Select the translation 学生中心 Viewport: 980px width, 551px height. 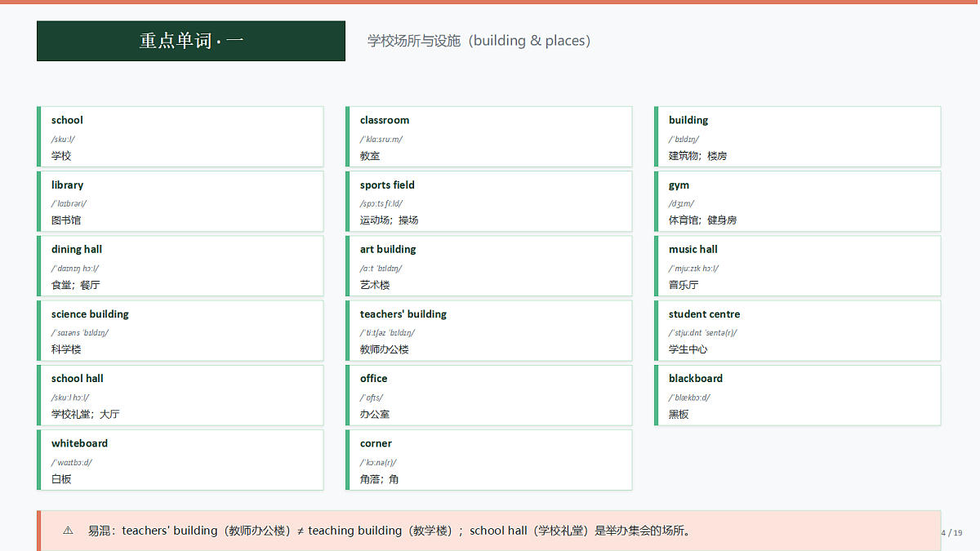pyautogui.click(x=688, y=349)
